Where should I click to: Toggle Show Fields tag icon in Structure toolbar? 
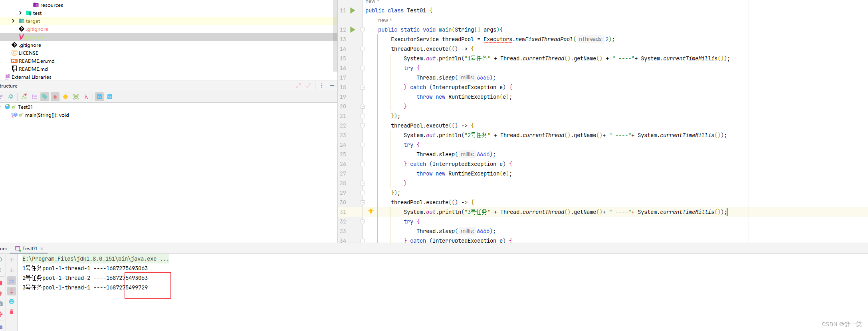[45, 97]
